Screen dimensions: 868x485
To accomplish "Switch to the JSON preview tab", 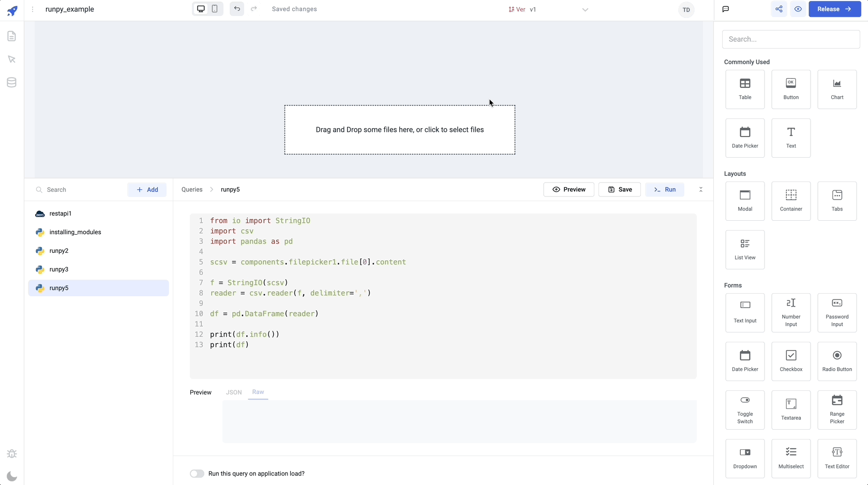I will [x=234, y=392].
